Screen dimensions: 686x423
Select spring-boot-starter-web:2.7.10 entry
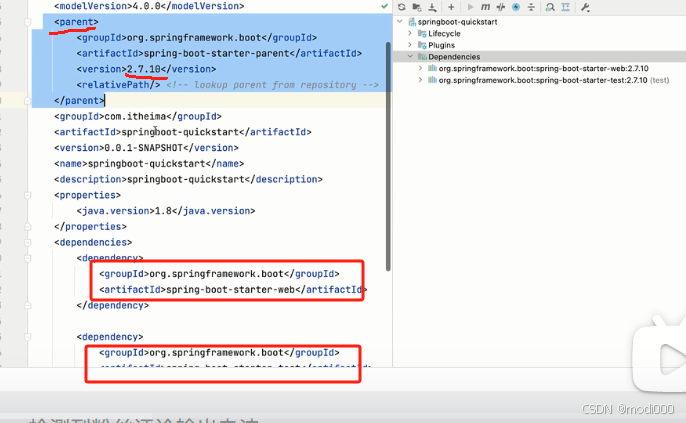(543, 69)
